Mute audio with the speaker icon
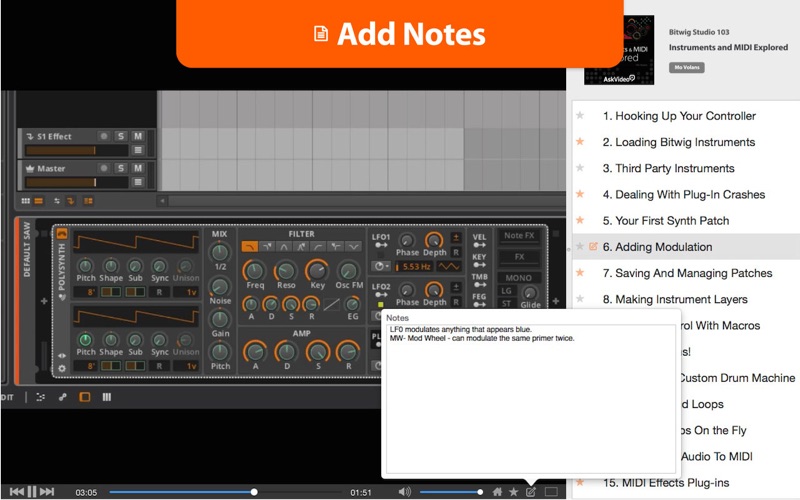This screenshot has height=500, width=800. point(404,491)
